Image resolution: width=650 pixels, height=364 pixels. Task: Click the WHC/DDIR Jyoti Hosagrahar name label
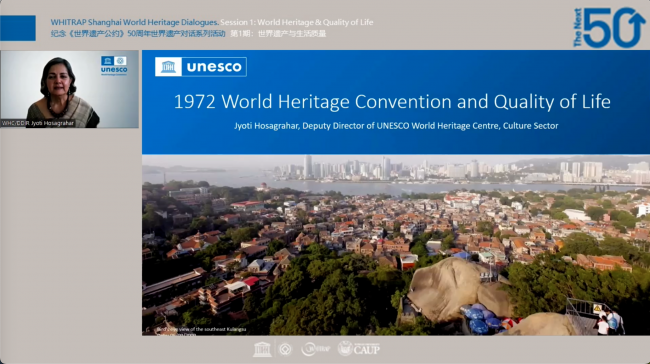(x=38, y=123)
